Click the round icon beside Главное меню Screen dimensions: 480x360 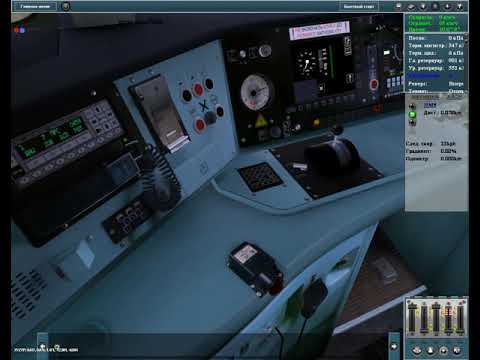point(66,6)
